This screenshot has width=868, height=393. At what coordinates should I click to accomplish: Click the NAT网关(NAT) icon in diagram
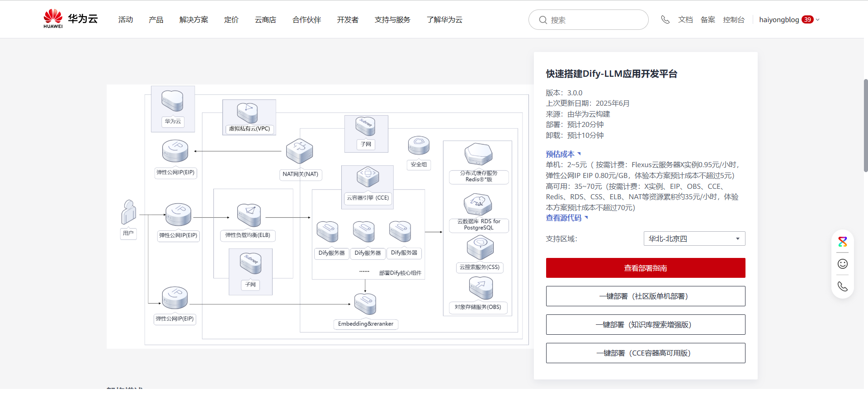[x=300, y=151]
